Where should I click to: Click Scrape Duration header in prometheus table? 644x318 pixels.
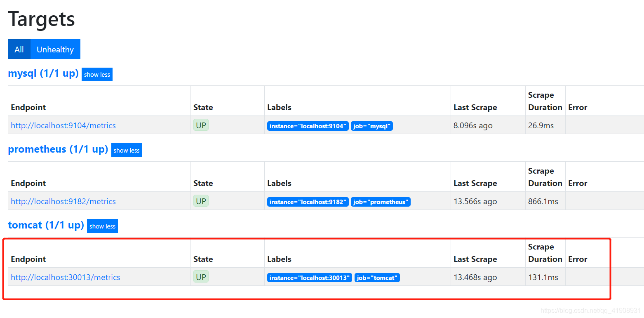[545, 177]
